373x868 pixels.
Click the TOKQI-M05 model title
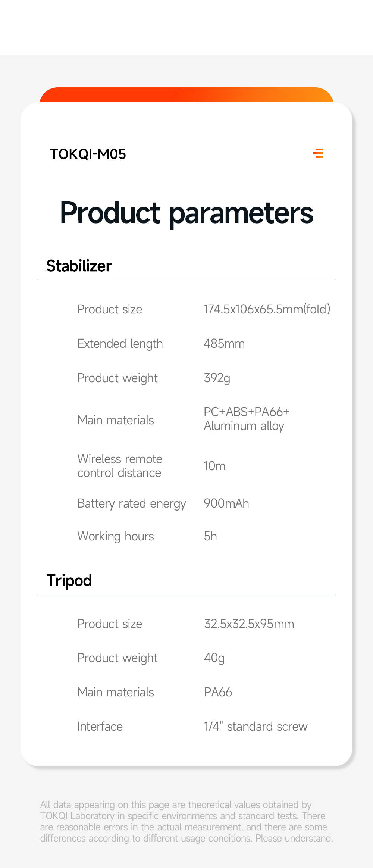tap(88, 154)
